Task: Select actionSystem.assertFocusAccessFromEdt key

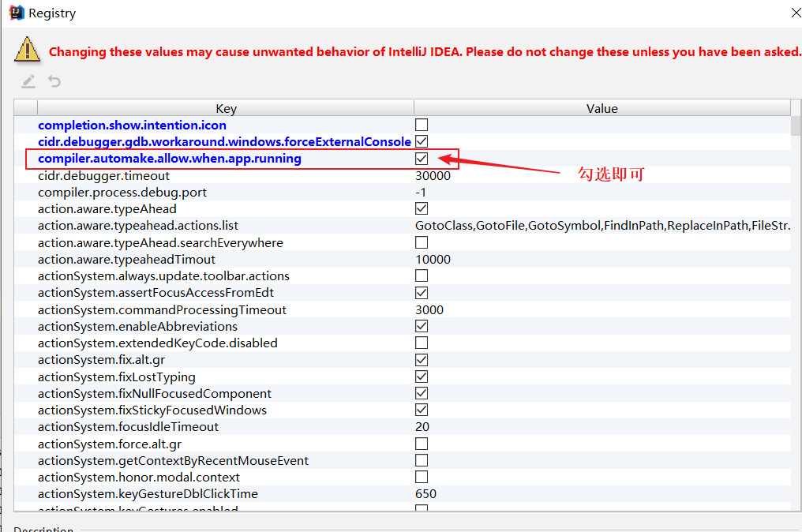Action: [x=156, y=293]
